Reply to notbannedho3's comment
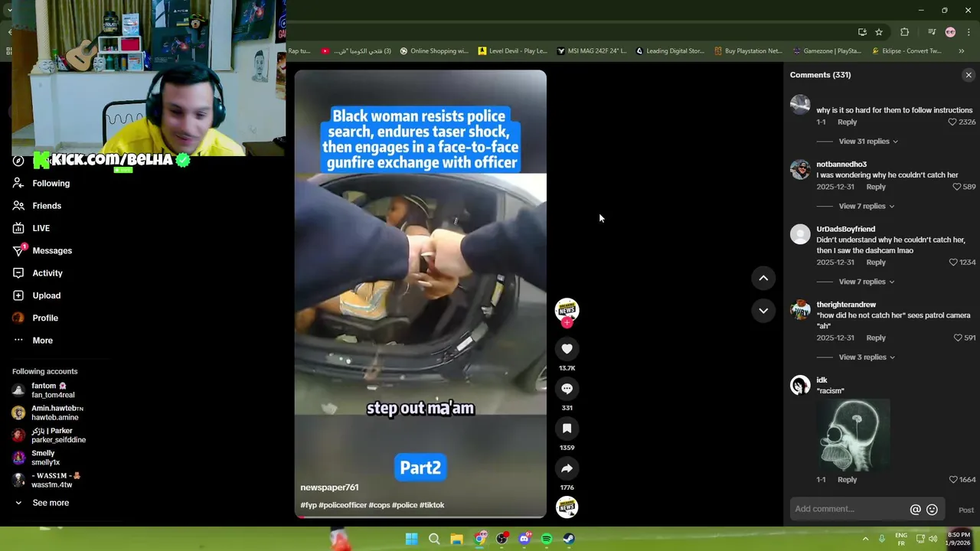The width and height of the screenshot is (980, 551). click(x=876, y=187)
